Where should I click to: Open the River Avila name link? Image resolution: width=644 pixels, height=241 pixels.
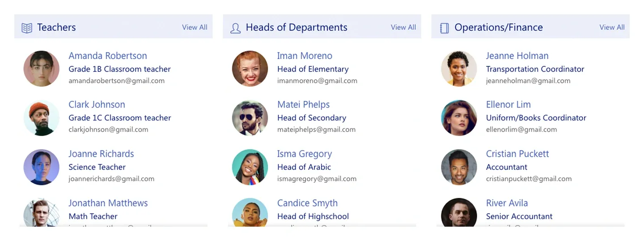(507, 203)
